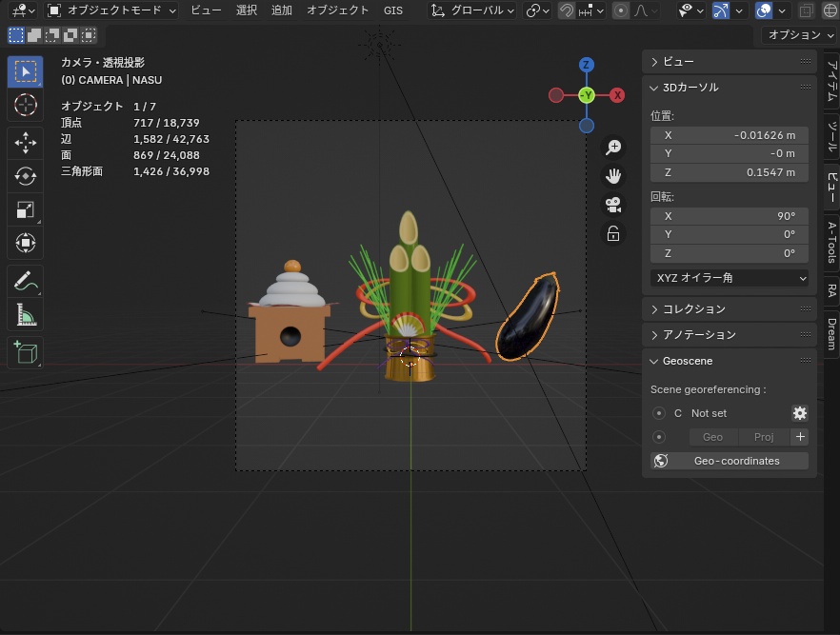Image resolution: width=840 pixels, height=635 pixels.
Task: Open the View menu
Action: pos(206,10)
